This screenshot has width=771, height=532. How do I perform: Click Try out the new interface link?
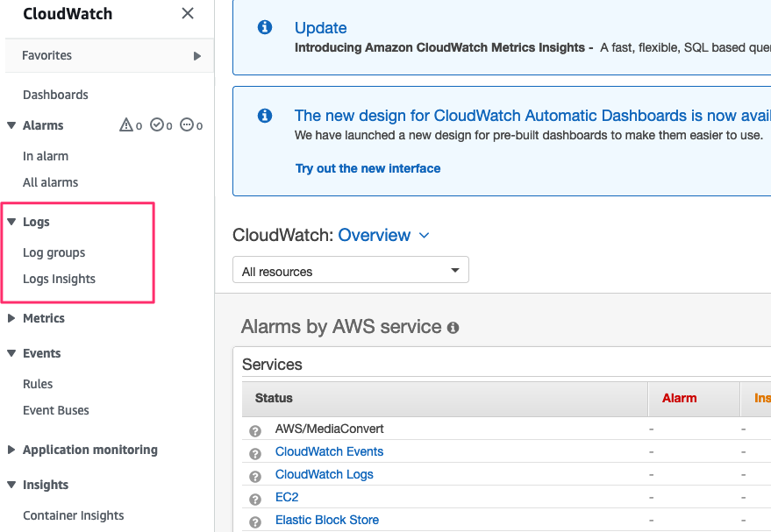click(x=368, y=168)
